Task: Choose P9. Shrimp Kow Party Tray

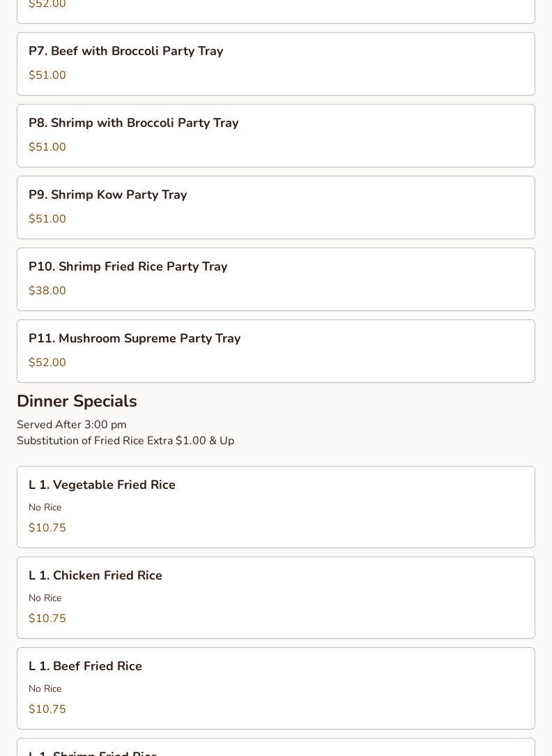Action: point(107,195)
